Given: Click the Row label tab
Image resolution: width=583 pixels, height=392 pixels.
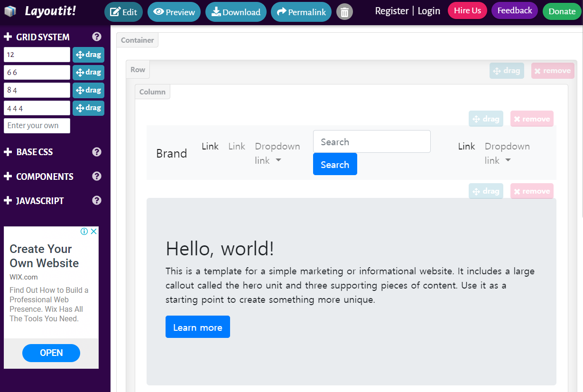Looking at the screenshot, I should coord(138,70).
